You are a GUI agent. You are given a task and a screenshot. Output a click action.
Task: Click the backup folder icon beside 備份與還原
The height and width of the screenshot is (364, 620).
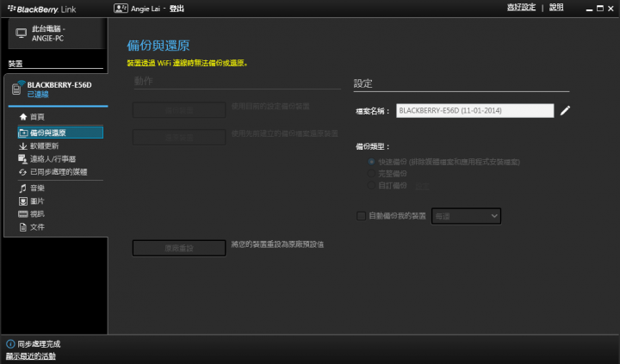(x=23, y=133)
